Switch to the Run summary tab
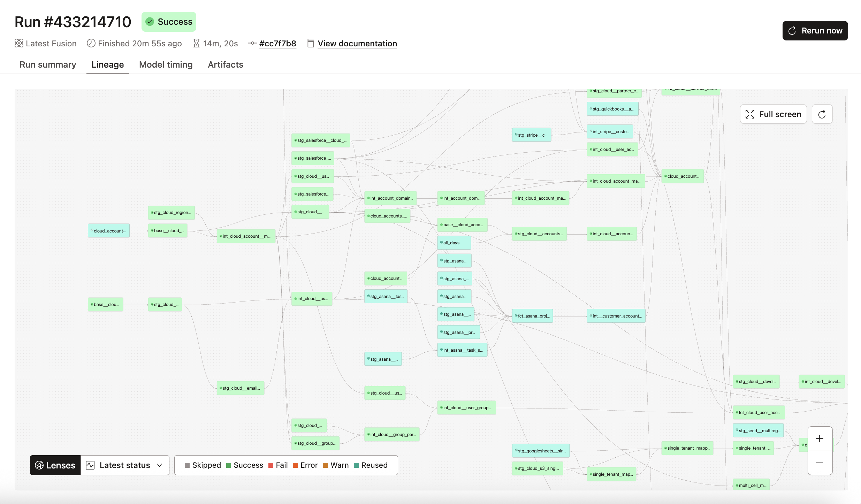Screen dimensions: 861x504 (48, 64)
